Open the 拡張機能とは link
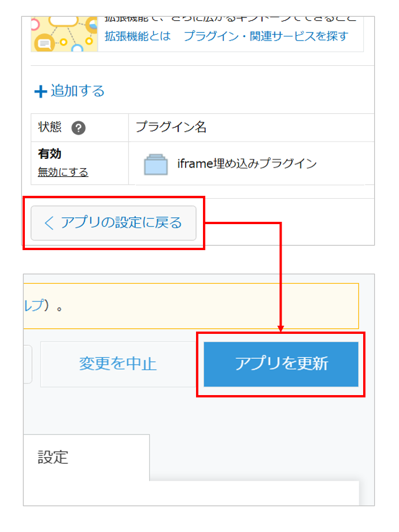Screen dimensions: 399x532 [x=138, y=36]
